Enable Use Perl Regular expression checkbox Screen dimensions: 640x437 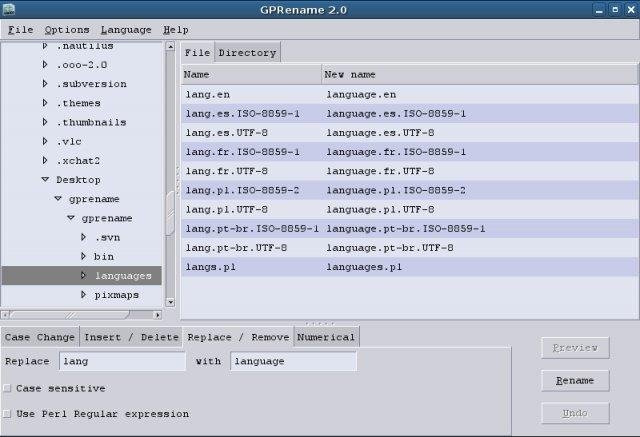(7, 414)
